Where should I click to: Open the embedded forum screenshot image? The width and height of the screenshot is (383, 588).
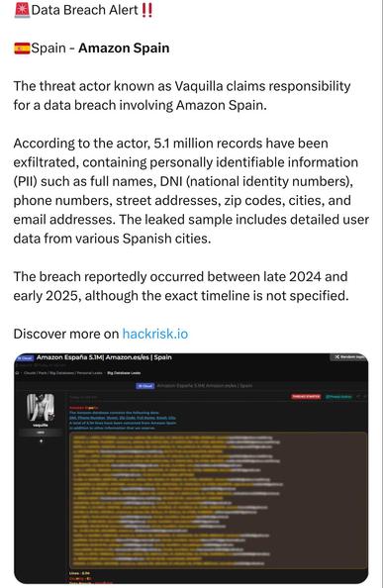point(191,468)
